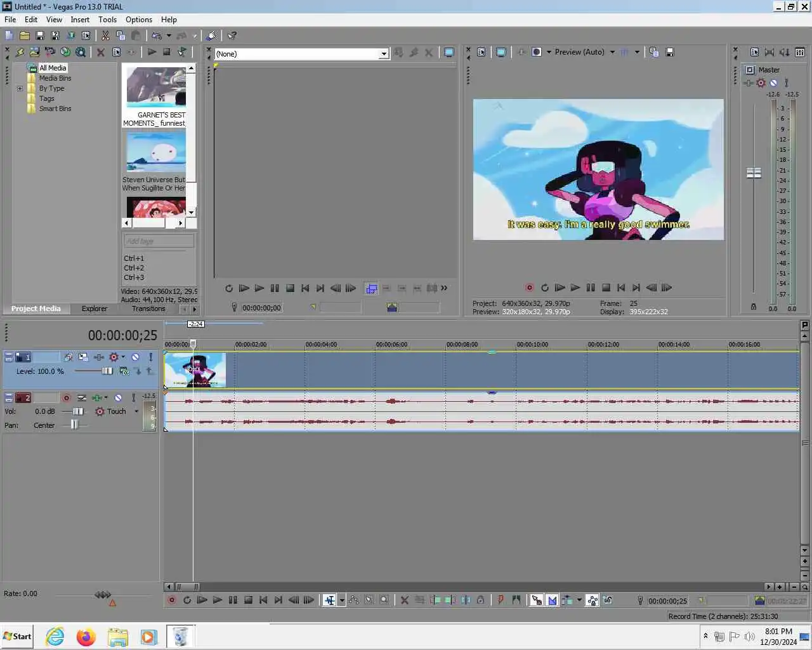Adjust the audio track Pan slider
This screenshot has width=812, height=650.
pos(74,425)
